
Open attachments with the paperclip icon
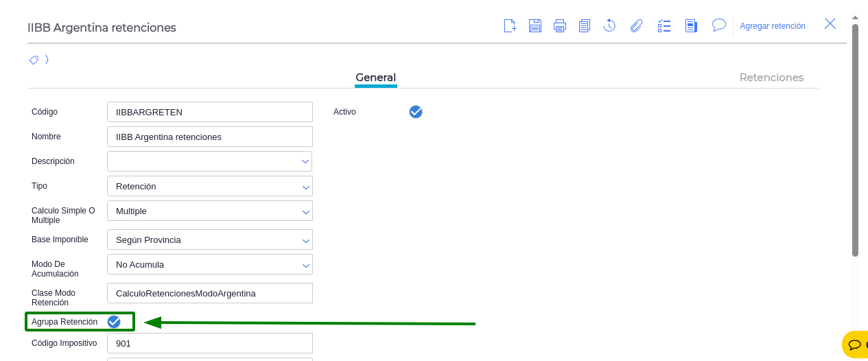(637, 26)
